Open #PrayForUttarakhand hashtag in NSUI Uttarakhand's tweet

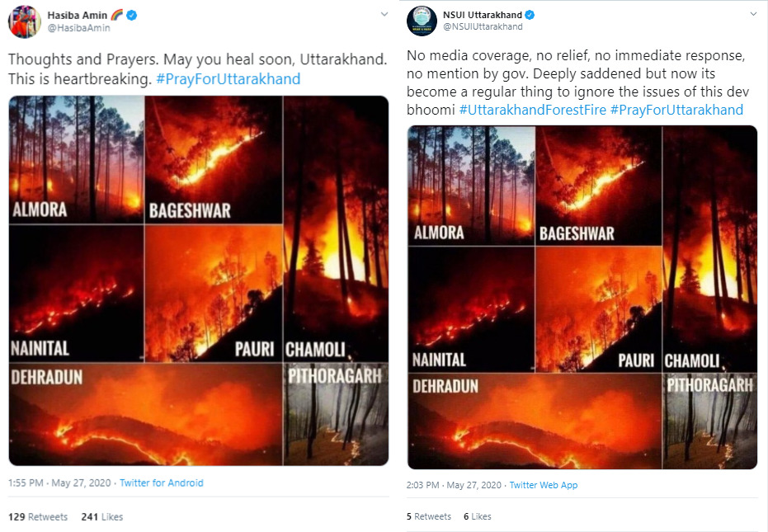click(x=676, y=110)
